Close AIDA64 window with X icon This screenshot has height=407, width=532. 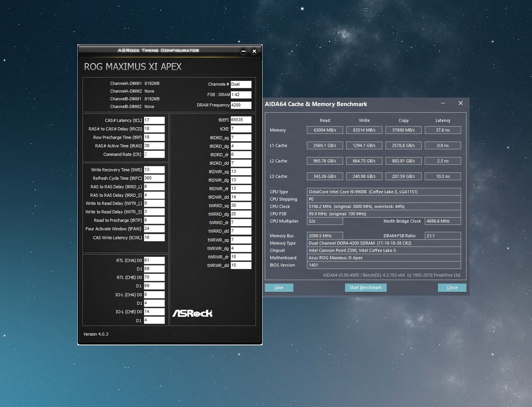(460, 103)
